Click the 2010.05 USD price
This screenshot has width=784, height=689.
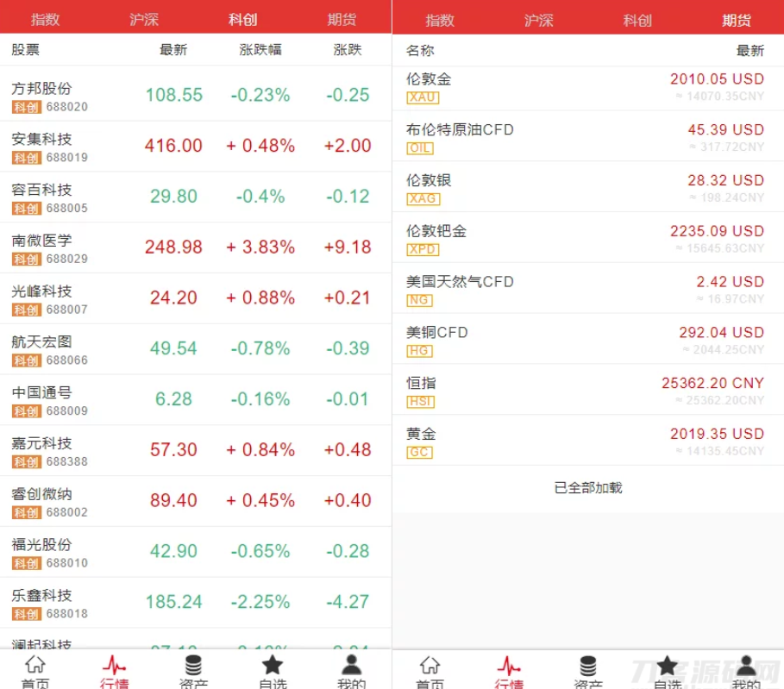[x=717, y=79]
